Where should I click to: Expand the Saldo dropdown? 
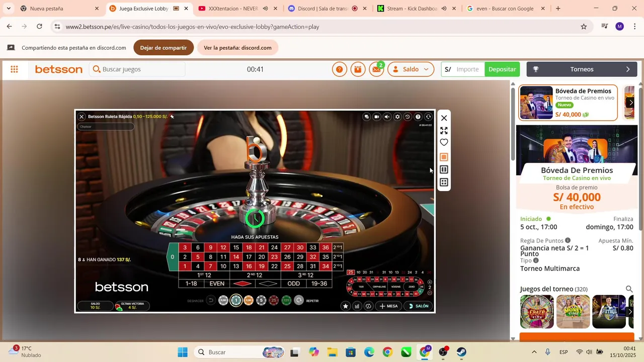pyautogui.click(x=411, y=69)
